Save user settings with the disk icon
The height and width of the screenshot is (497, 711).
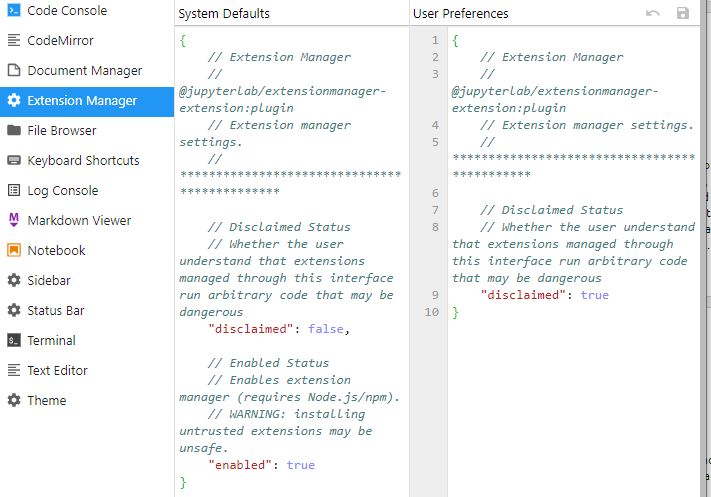tap(683, 14)
